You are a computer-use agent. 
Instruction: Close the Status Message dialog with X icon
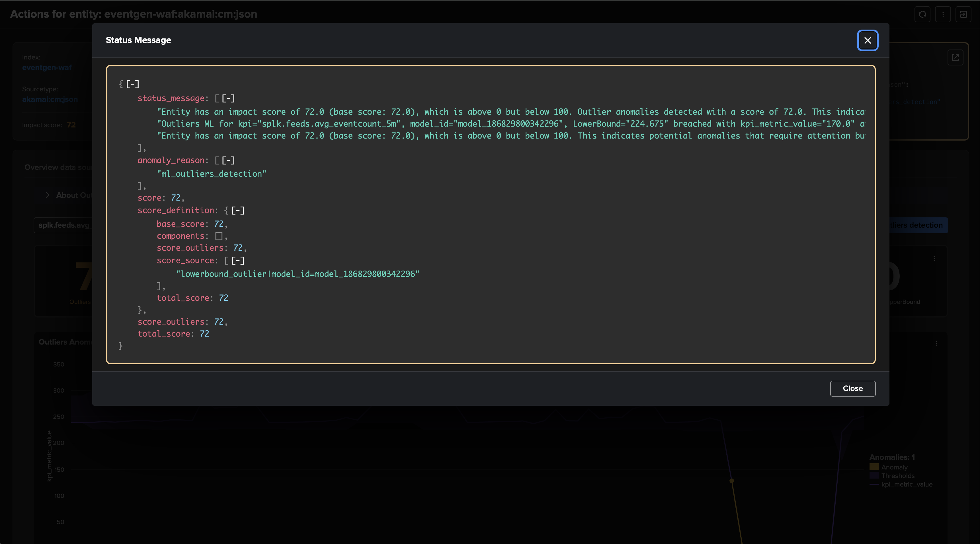point(867,40)
